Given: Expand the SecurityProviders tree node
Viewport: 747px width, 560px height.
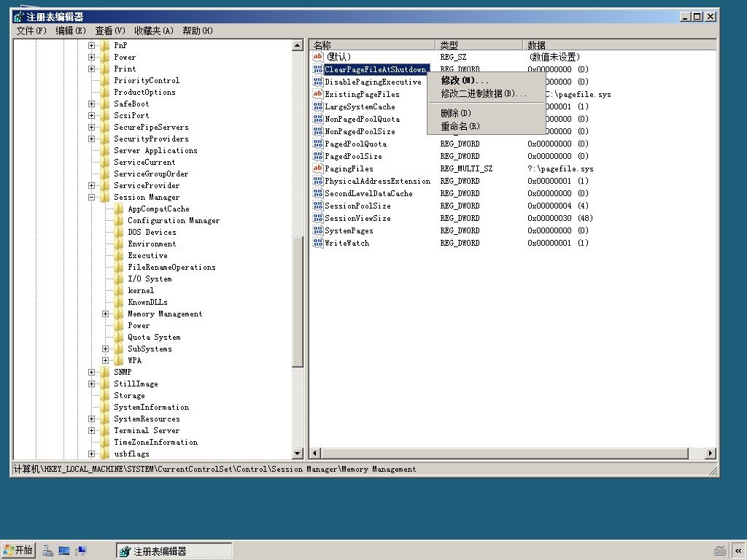Looking at the screenshot, I should (91, 139).
